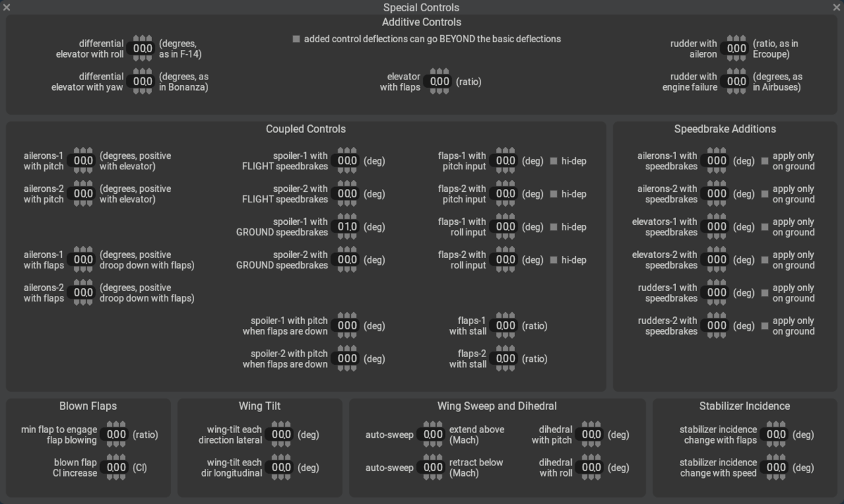Click the ailerons-1 with pitch degrees field
Screen dimensions: 844x504
click(x=83, y=161)
